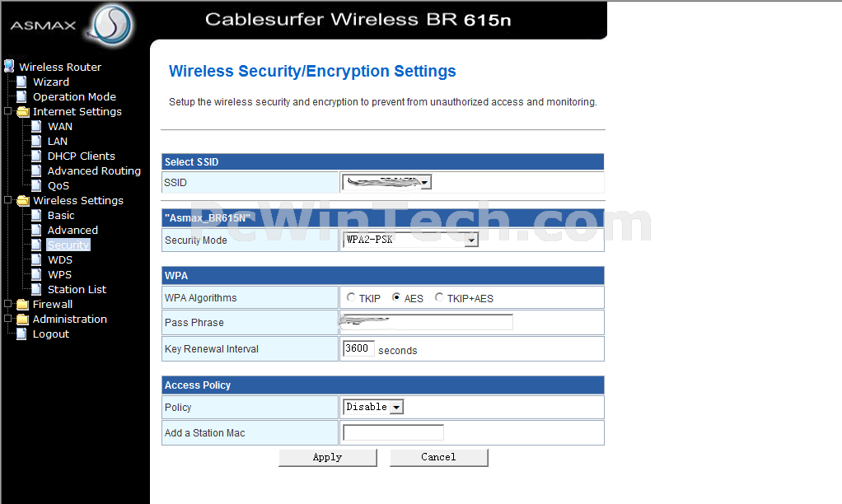Open the Wizard menu entry
The height and width of the screenshot is (504, 842).
51,82
